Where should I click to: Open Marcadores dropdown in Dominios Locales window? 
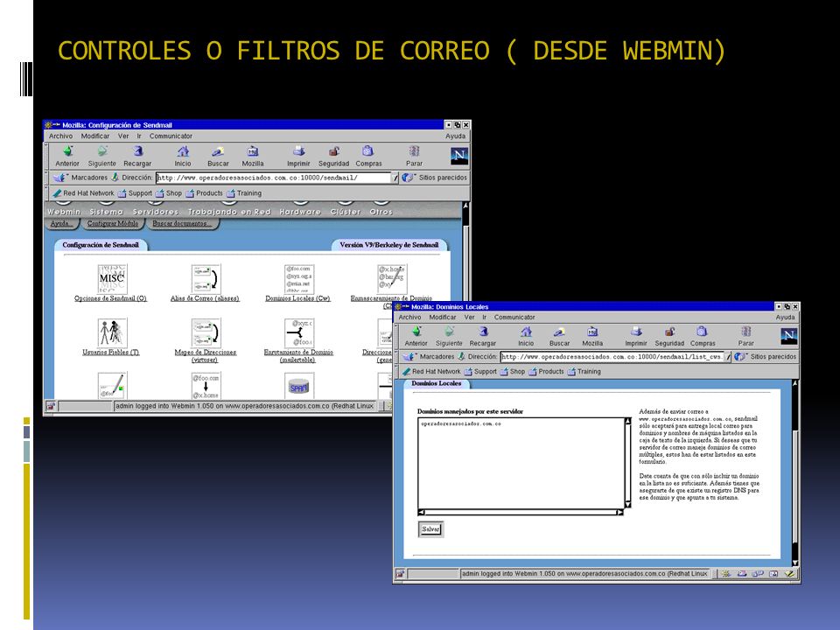click(429, 356)
